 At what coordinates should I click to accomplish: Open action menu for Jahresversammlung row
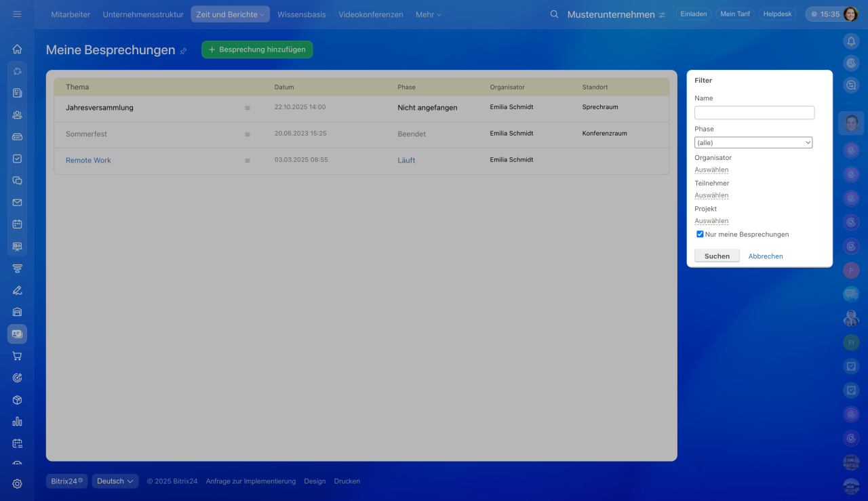pyautogui.click(x=248, y=108)
